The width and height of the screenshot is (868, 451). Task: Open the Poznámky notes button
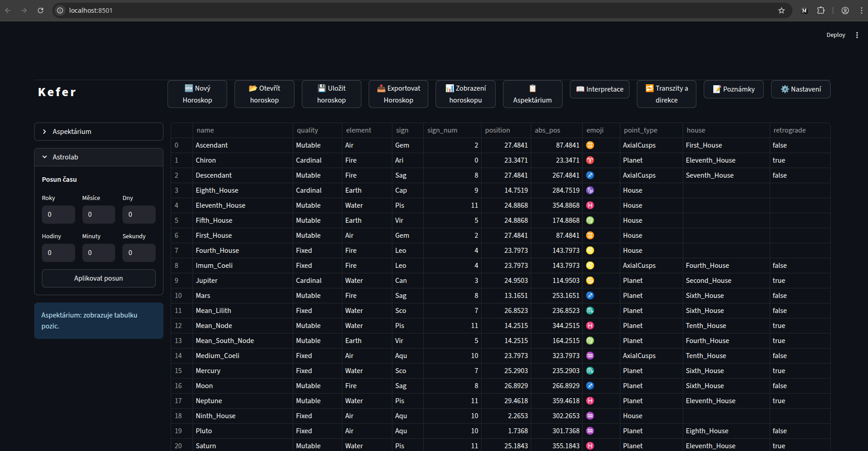pyautogui.click(x=734, y=89)
